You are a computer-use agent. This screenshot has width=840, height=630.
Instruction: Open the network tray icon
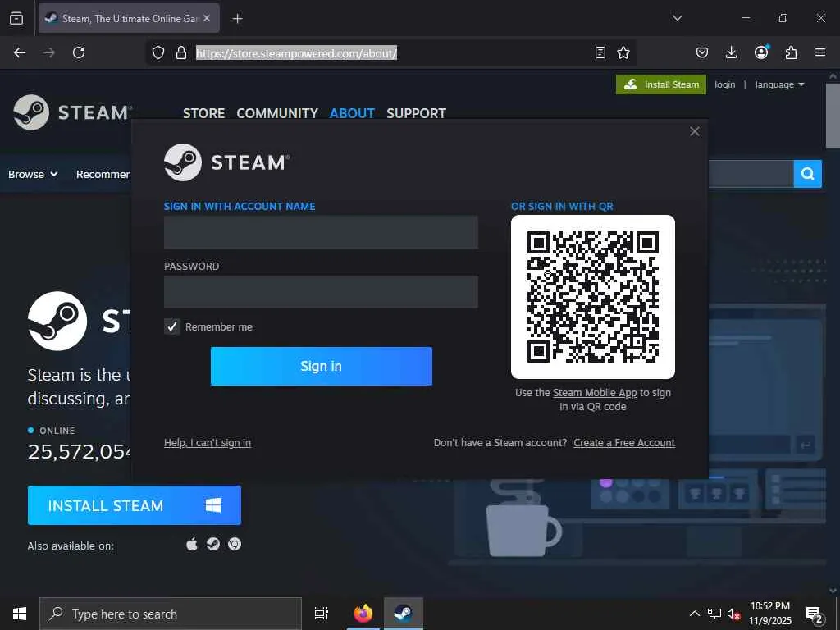coord(714,614)
